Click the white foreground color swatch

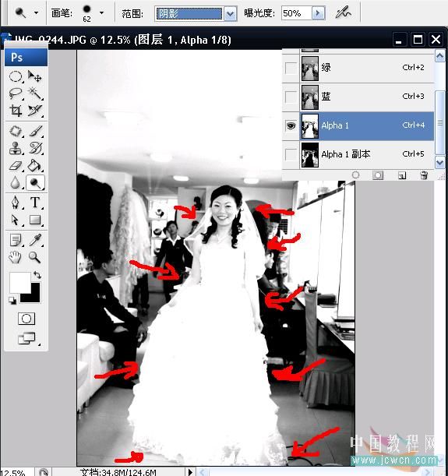pos(19,281)
